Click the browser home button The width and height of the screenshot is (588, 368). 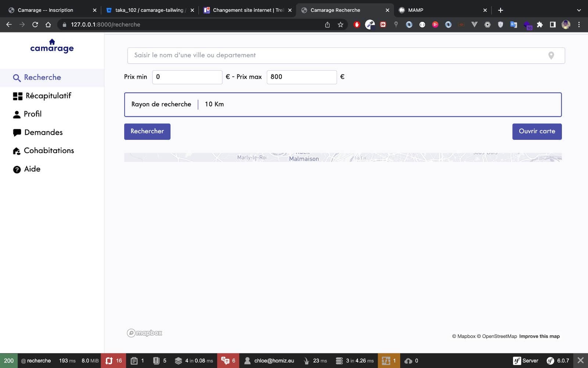48,25
